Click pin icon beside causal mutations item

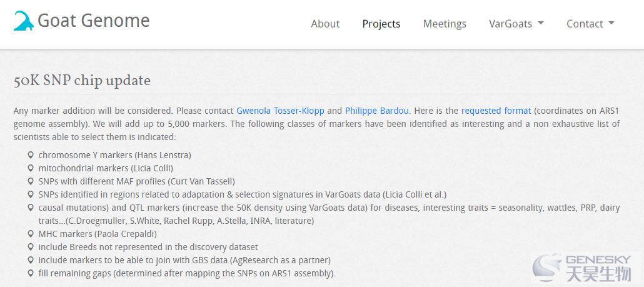point(30,208)
